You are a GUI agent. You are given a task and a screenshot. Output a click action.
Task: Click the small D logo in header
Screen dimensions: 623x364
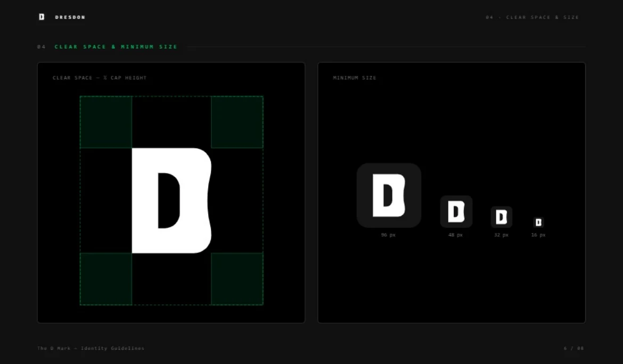42,16
